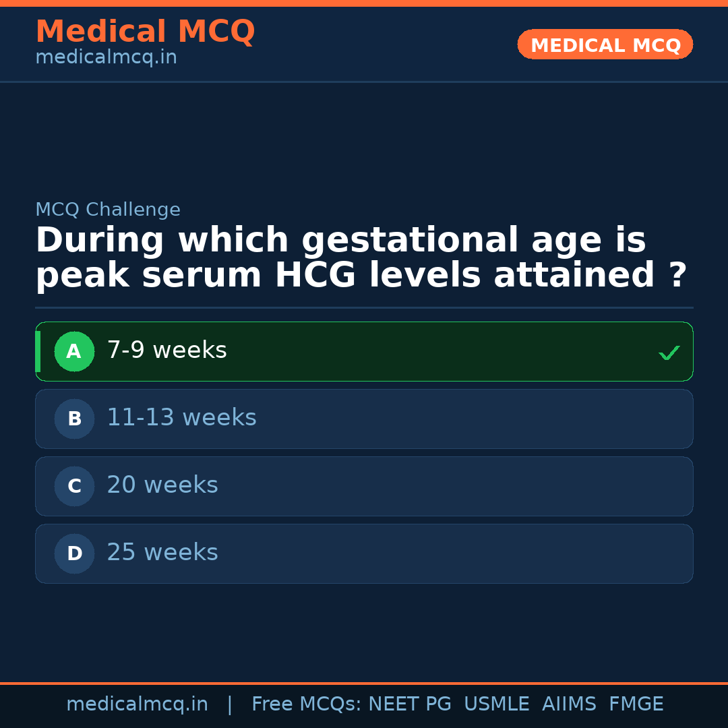This screenshot has height=728, width=728.
Task: Open medicalmcq.in link under header title
Action: [x=106, y=58]
